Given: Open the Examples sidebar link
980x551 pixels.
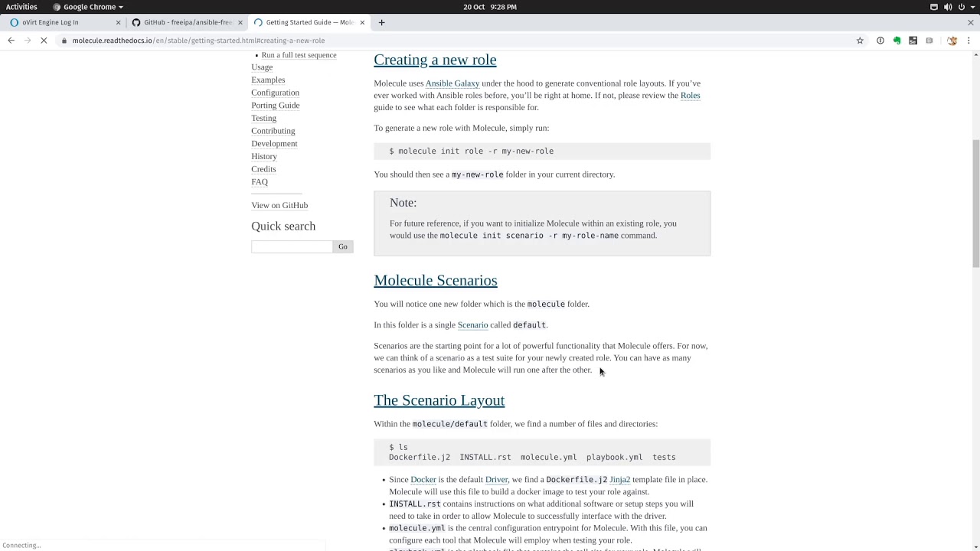Looking at the screenshot, I should pyautogui.click(x=268, y=80).
